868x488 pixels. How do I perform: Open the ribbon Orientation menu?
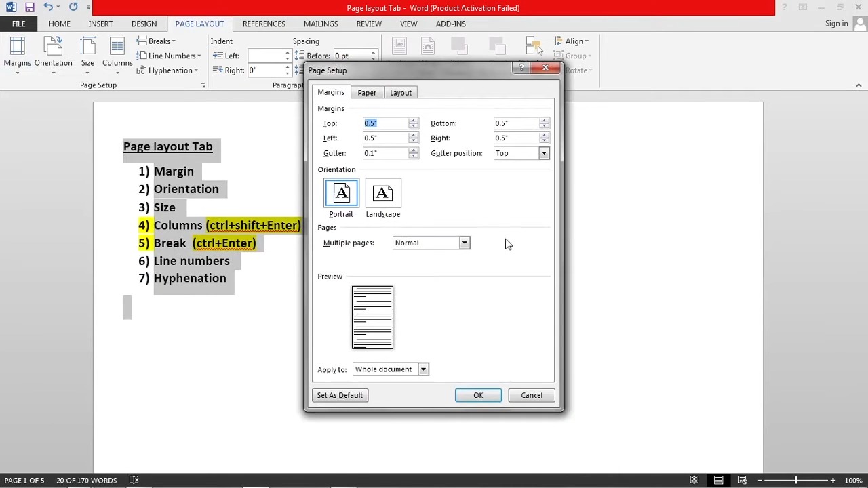click(53, 55)
